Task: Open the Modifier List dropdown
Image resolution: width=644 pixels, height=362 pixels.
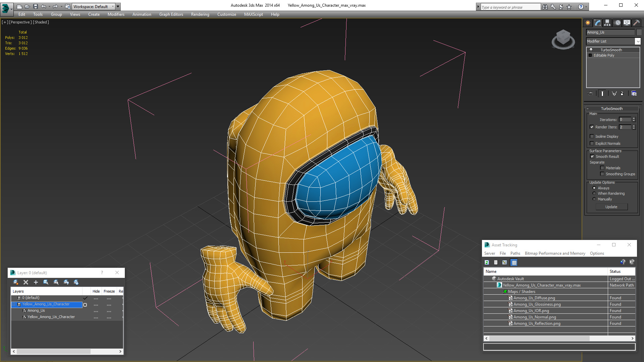Action: pyautogui.click(x=638, y=41)
